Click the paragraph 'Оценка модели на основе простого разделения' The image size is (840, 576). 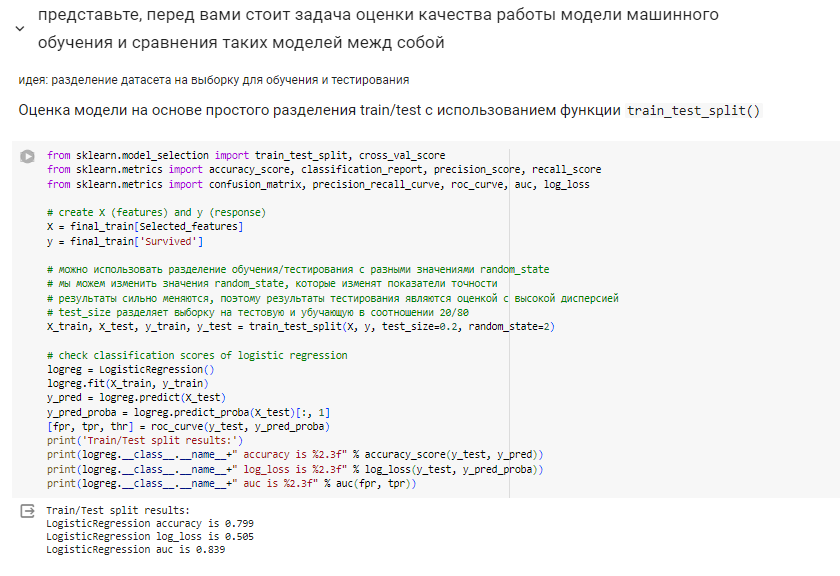[x=389, y=110]
